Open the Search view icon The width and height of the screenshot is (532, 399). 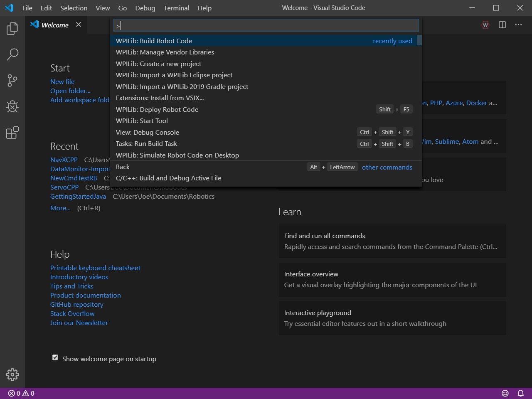(x=12, y=54)
